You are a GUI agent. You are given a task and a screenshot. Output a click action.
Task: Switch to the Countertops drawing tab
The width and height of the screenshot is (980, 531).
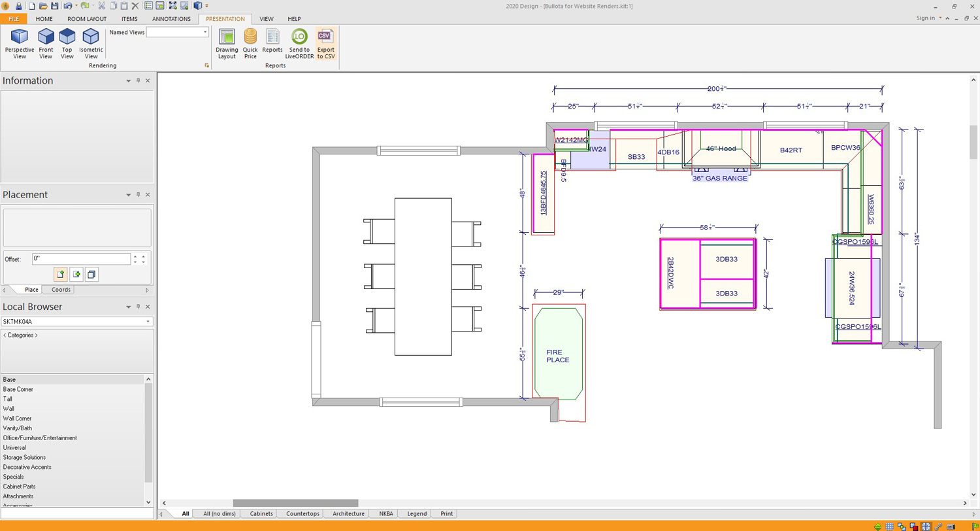tap(302, 514)
